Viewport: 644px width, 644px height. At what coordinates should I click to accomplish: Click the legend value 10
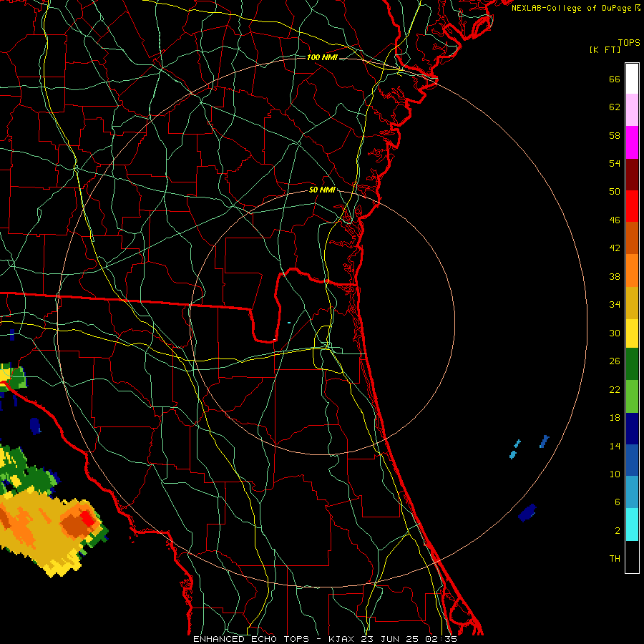615,474
